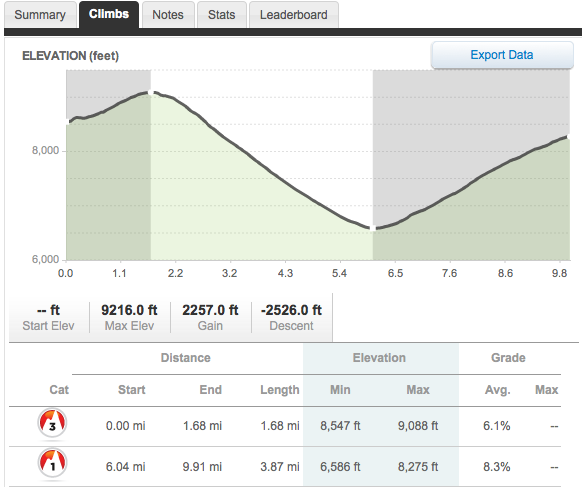Open the Stats tab
582x487 pixels.
[221, 15]
